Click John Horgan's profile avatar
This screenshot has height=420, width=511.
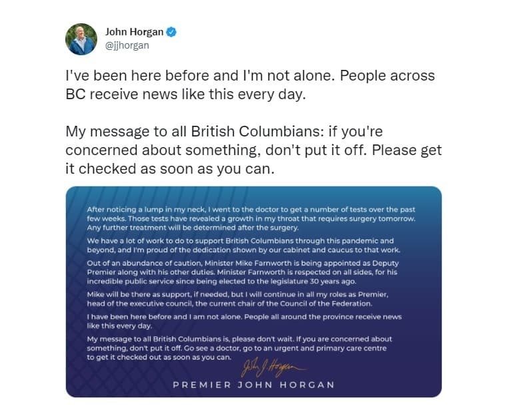click(x=81, y=39)
